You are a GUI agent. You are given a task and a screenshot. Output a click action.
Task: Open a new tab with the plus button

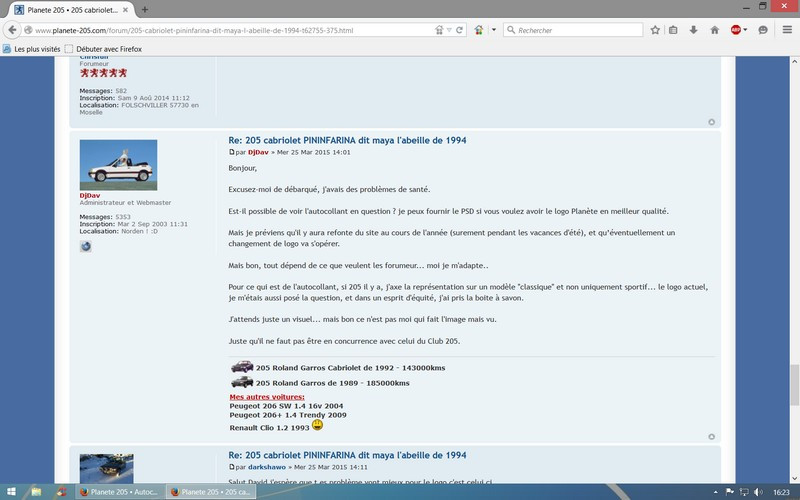[145, 10]
